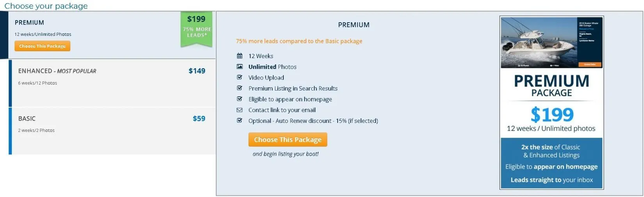
Task: Click the large blue $199 price in ad
Action: [551, 115]
